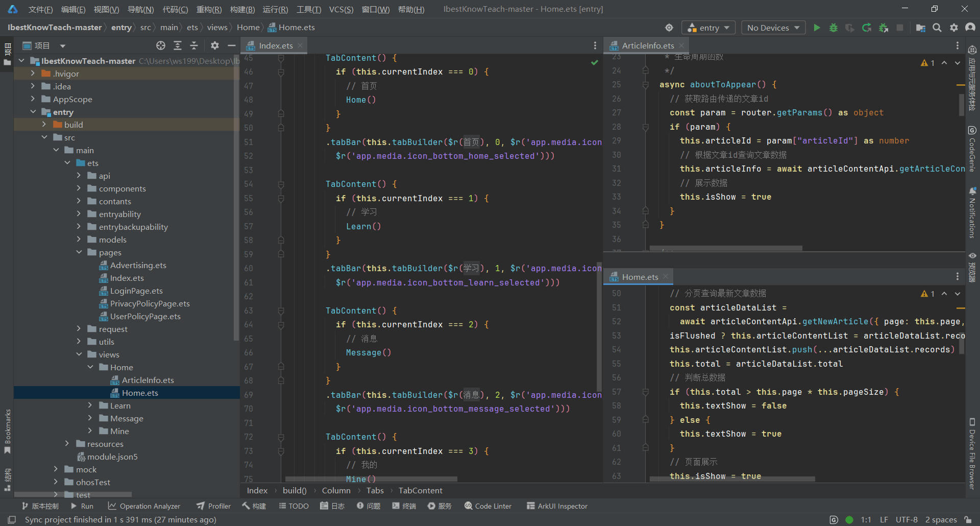980x526 pixels.
Task: Open Operation Analyzer tool window
Action: point(144,506)
